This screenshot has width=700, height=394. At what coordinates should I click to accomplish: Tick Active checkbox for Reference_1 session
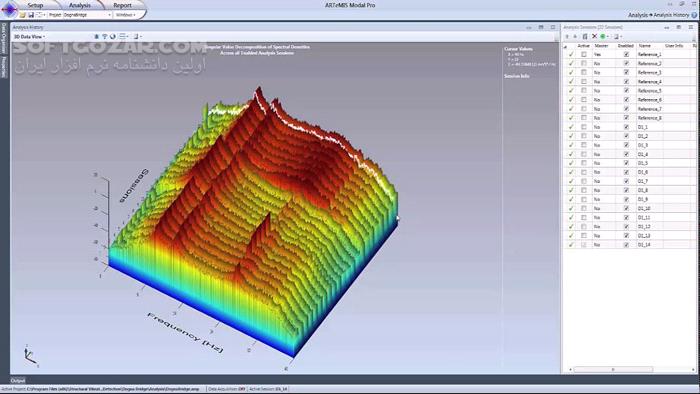[583, 54]
